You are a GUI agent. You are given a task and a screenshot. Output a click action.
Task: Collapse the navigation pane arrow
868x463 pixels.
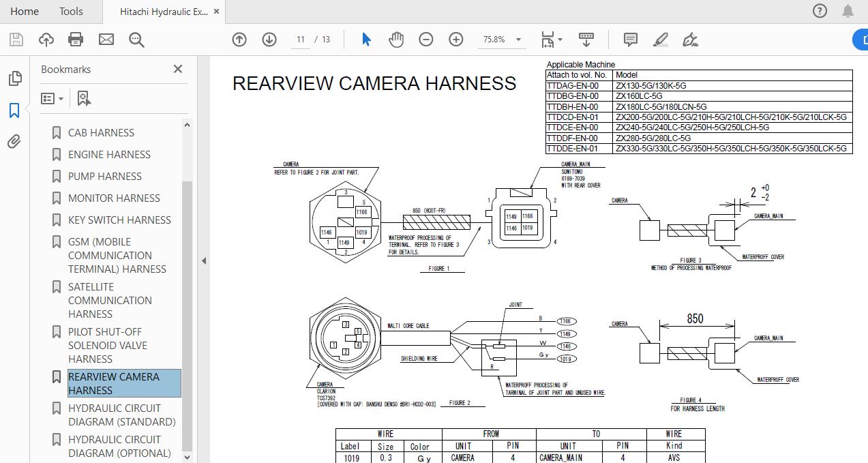click(x=203, y=260)
